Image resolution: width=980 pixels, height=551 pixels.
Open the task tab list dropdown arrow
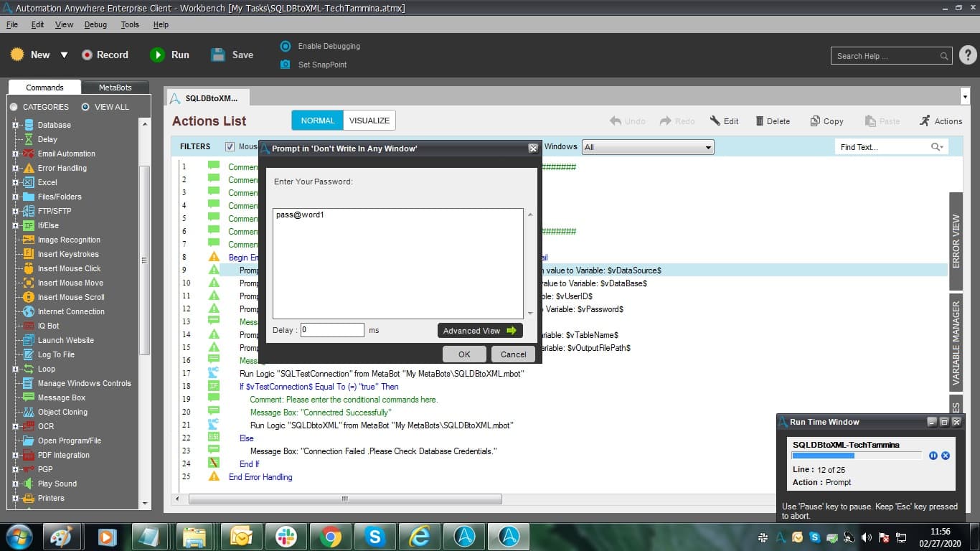pyautogui.click(x=964, y=96)
